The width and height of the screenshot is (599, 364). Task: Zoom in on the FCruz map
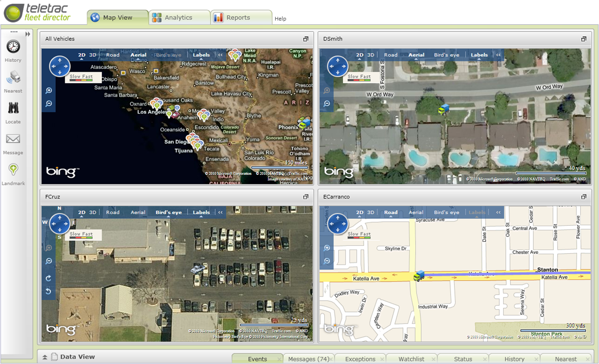(x=48, y=248)
